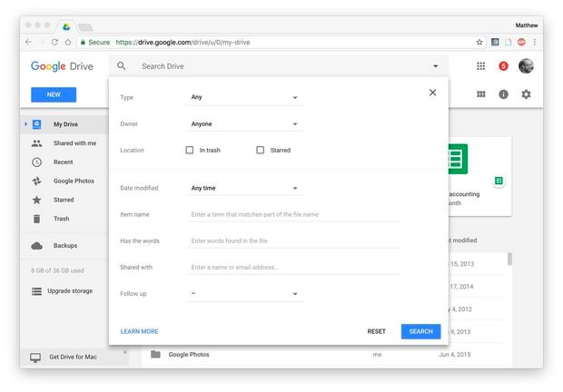
Task: Close the advanced search panel
Action: coord(432,92)
